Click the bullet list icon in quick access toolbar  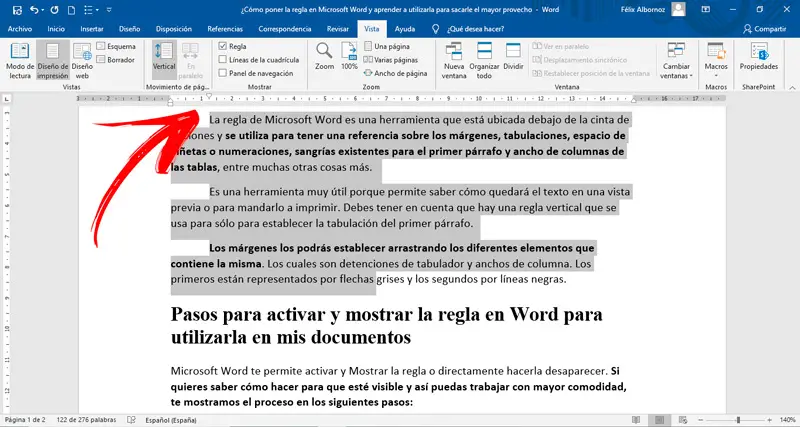pos(88,10)
